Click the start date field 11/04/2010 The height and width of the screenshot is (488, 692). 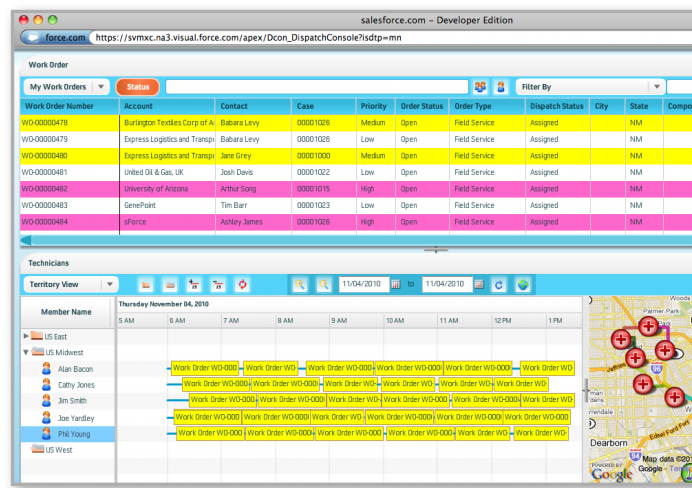(x=364, y=284)
